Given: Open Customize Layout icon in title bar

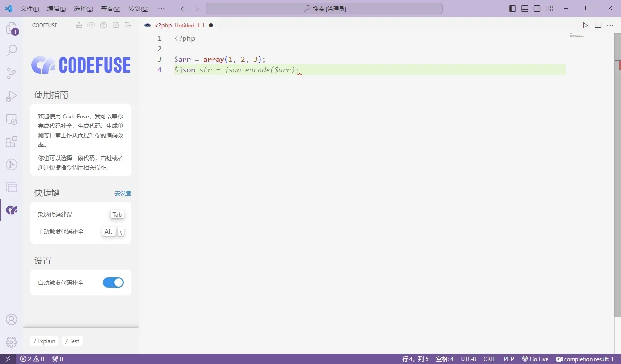Looking at the screenshot, I should coord(549,9).
